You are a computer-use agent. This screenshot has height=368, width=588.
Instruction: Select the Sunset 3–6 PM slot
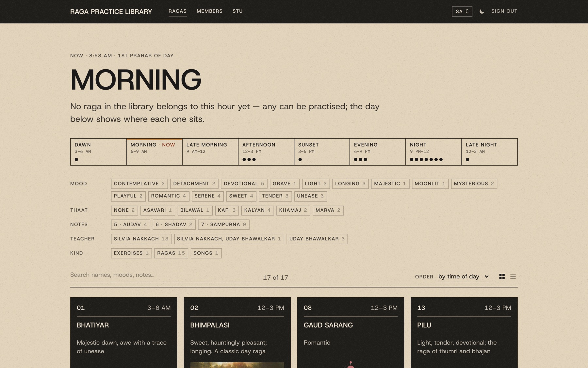pyautogui.click(x=322, y=152)
